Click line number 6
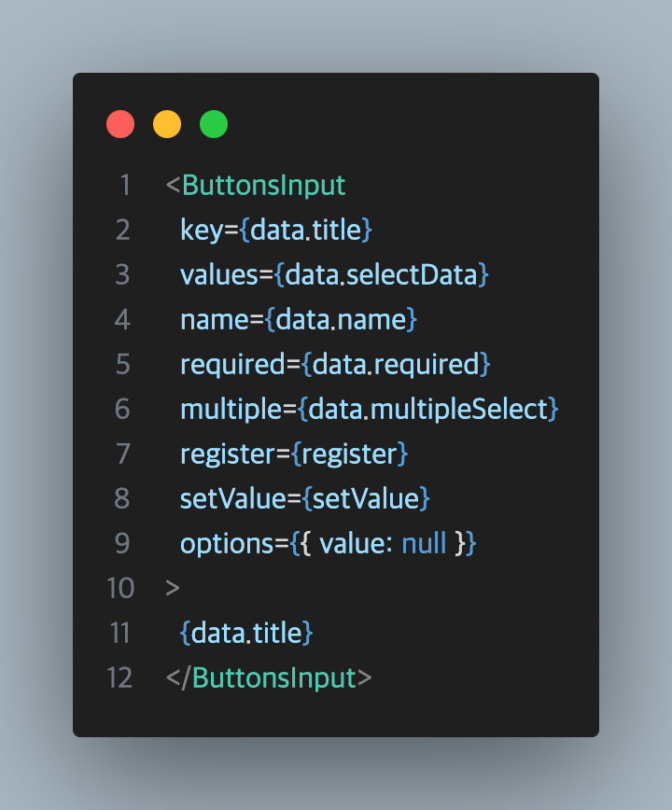The image size is (672, 810). [x=122, y=409]
